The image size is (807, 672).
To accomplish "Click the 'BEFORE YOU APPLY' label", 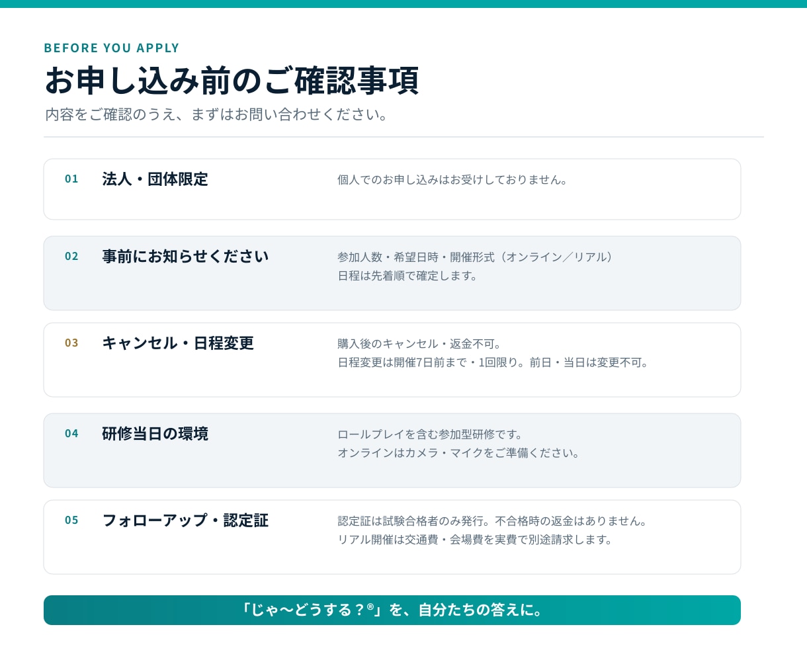I will [x=112, y=48].
